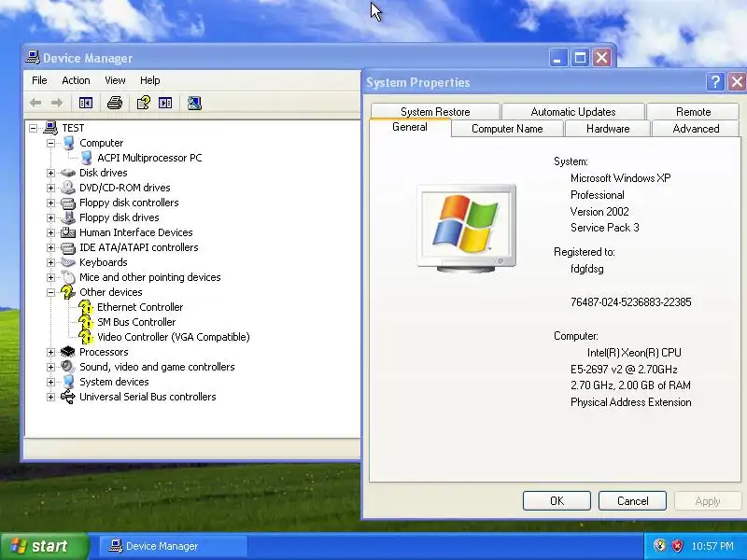Click Cancel in System Properties
Viewport: 747px width, 560px height.
pyautogui.click(x=633, y=501)
